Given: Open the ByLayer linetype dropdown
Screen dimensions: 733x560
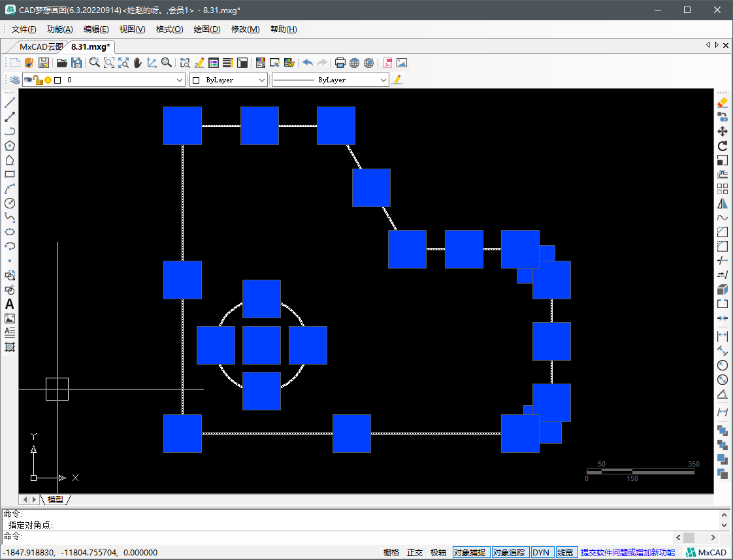Looking at the screenshot, I should tap(383, 80).
